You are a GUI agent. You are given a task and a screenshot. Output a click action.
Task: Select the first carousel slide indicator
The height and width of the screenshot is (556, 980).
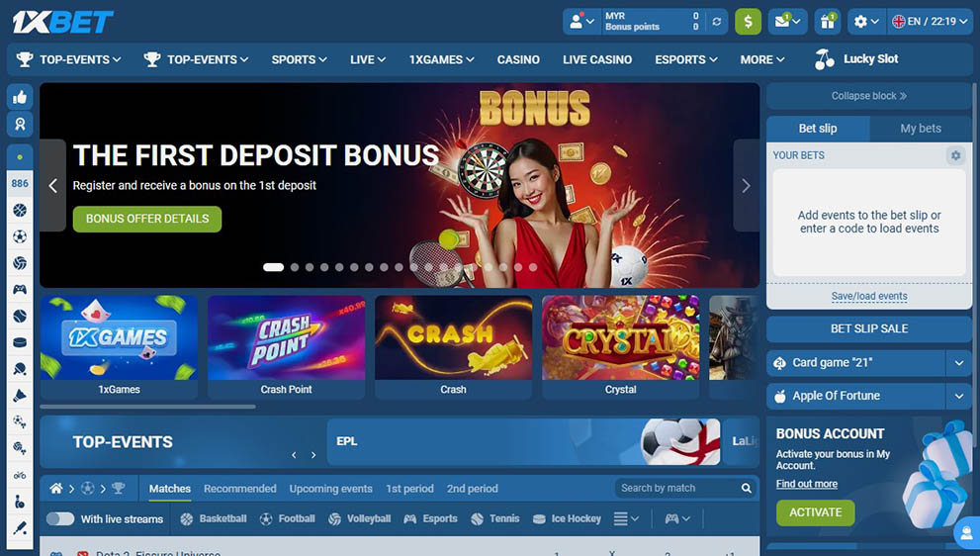(x=273, y=267)
